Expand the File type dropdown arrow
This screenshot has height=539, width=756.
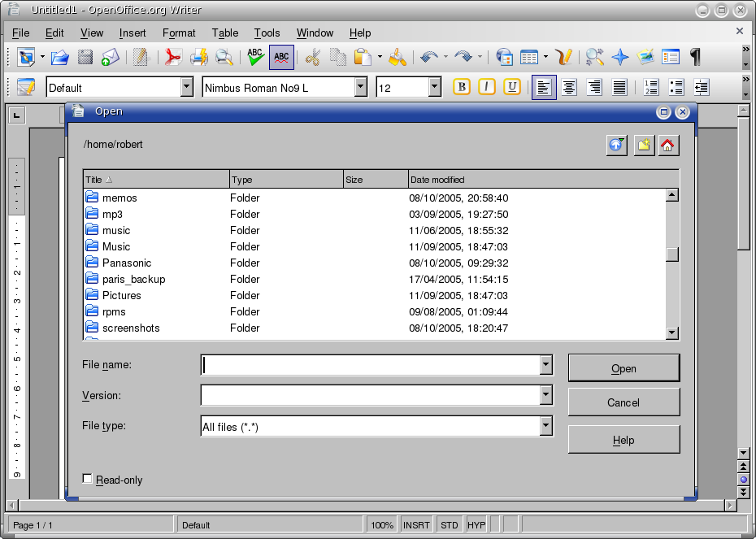click(x=545, y=426)
